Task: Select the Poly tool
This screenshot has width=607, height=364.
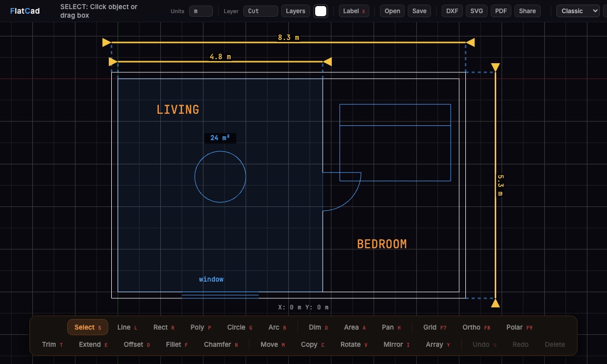Action: pos(201,327)
